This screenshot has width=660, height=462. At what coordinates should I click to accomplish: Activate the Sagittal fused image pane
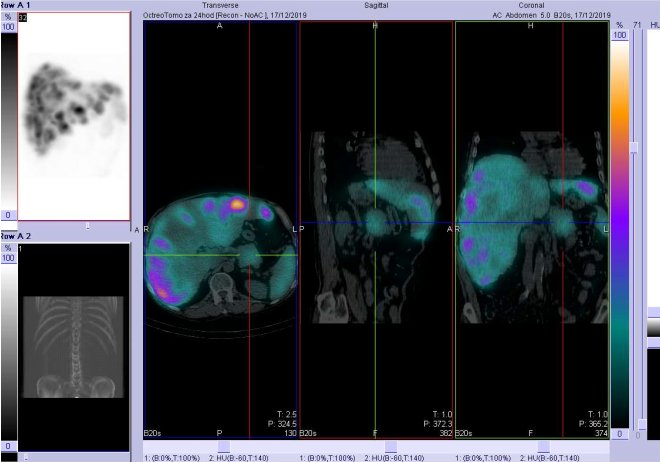click(x=376, y=230)
